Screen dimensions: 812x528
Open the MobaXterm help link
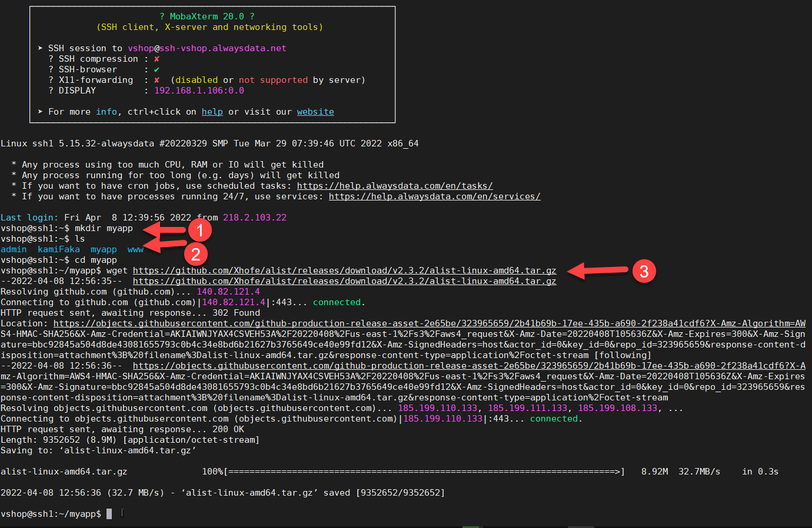(212, 112)
